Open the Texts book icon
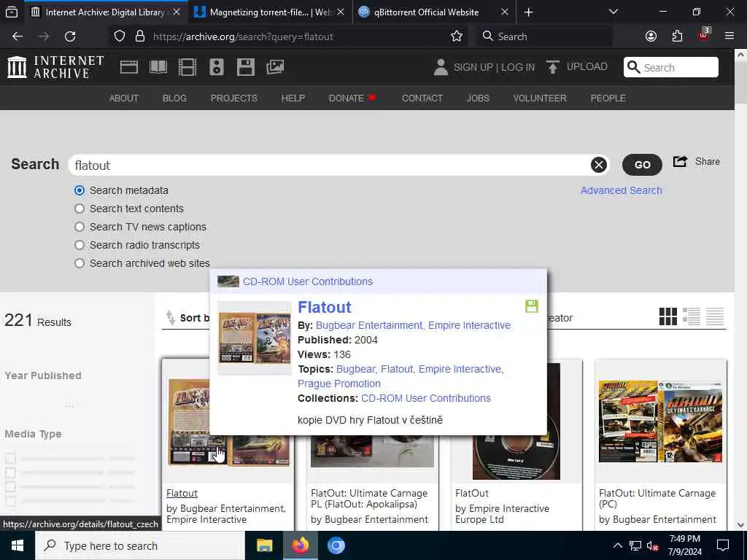 click(x=158, y=67)
